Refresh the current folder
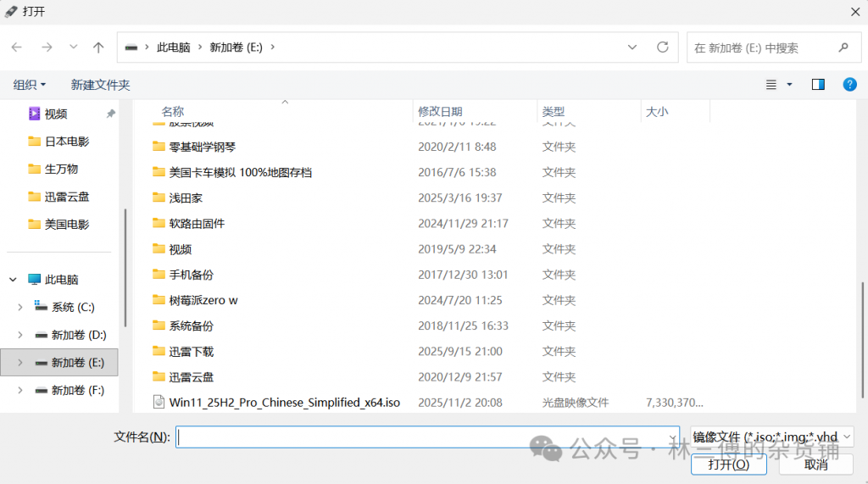 click(663, 47)
